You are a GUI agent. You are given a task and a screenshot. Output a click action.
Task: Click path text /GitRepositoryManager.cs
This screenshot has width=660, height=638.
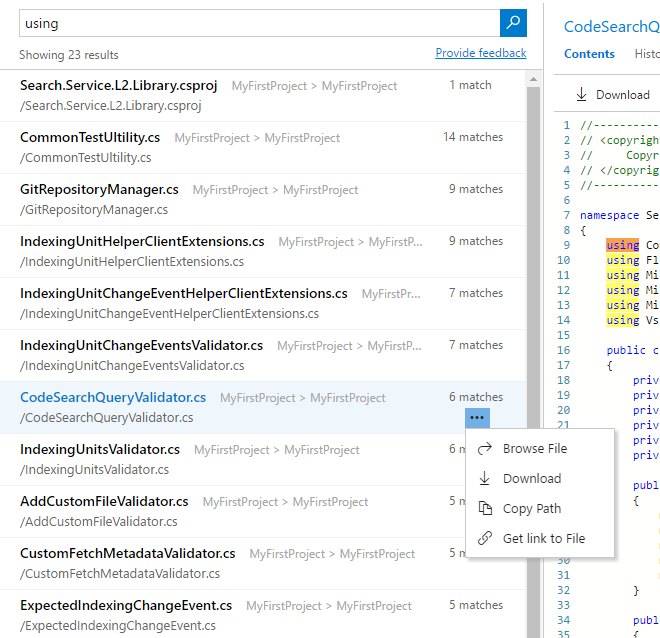[x=94, y=210]
